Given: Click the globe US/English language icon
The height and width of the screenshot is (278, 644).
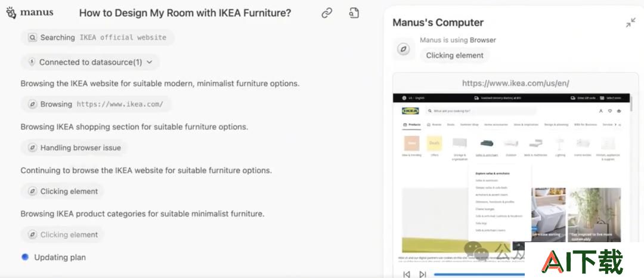Looking at the screenshot, I should [x=404, y=98].
